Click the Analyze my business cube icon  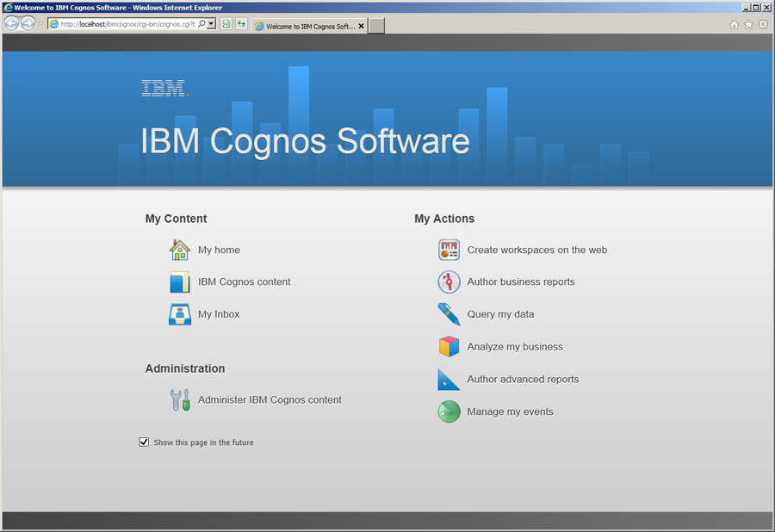click(449, 347)
